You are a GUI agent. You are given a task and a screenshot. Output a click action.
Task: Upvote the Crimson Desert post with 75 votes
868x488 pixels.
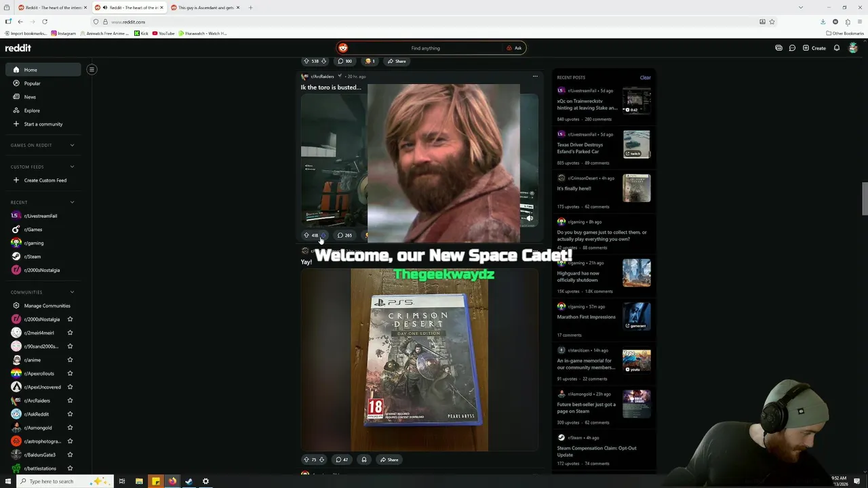click(306, 460)
